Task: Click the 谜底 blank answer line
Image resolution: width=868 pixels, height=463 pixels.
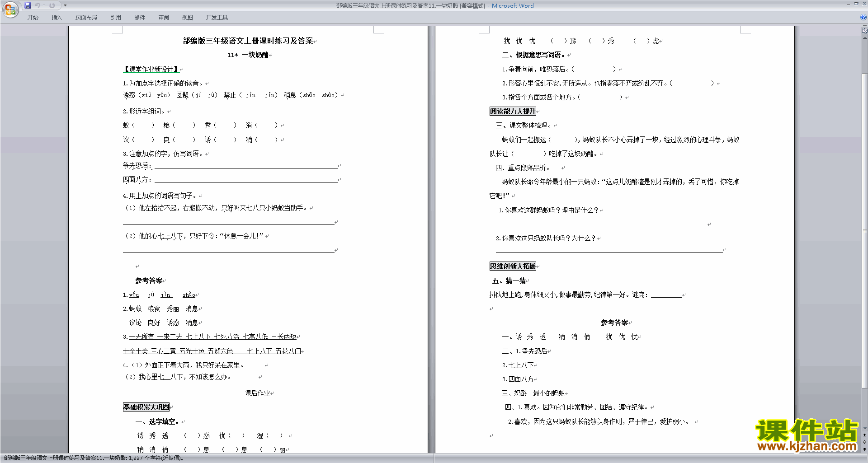Action: (666, 295)
